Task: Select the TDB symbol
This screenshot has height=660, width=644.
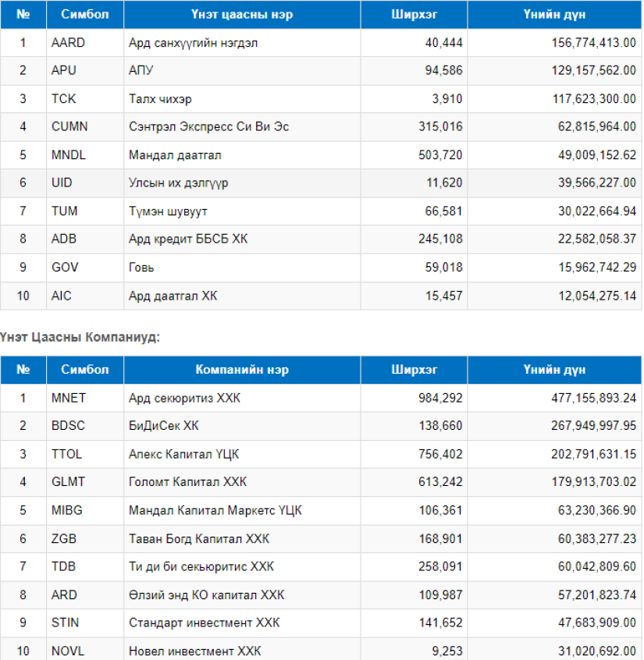Action: [x=63, y=566]
